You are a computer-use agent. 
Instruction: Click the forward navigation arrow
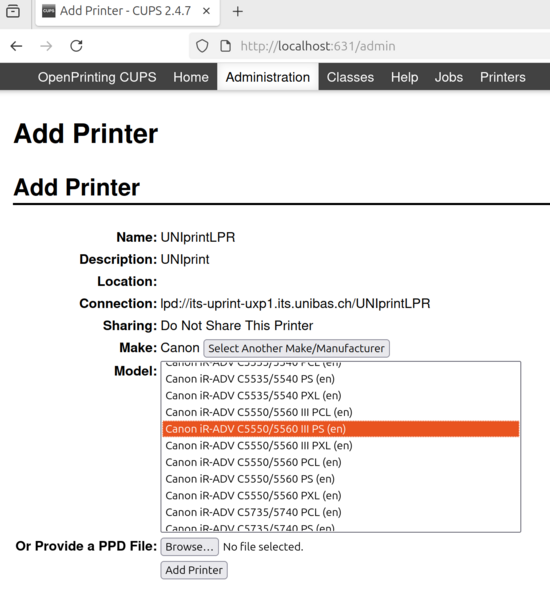pyautogui.click(x=46, y=46)
